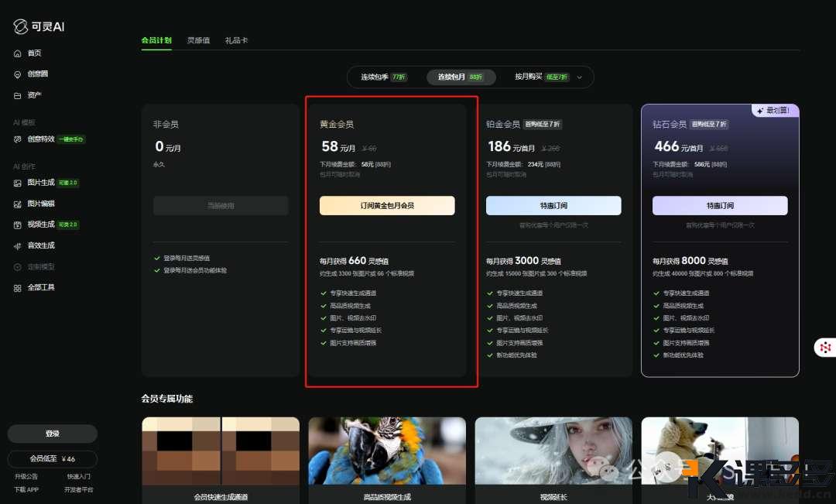Subscribe via 订阅黄金包月会员 button
Image resolution: width=836 pixels, height=504 pixels.
click(387, 205)
